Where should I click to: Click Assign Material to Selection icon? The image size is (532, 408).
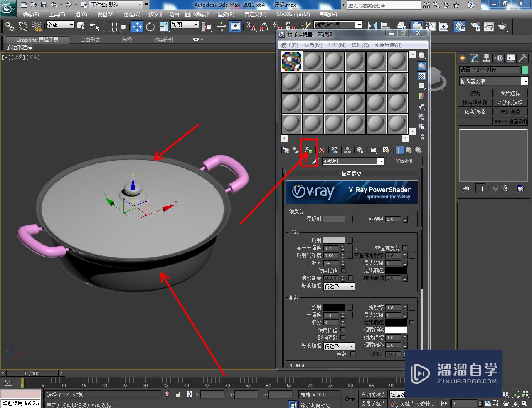click(308, 150)
